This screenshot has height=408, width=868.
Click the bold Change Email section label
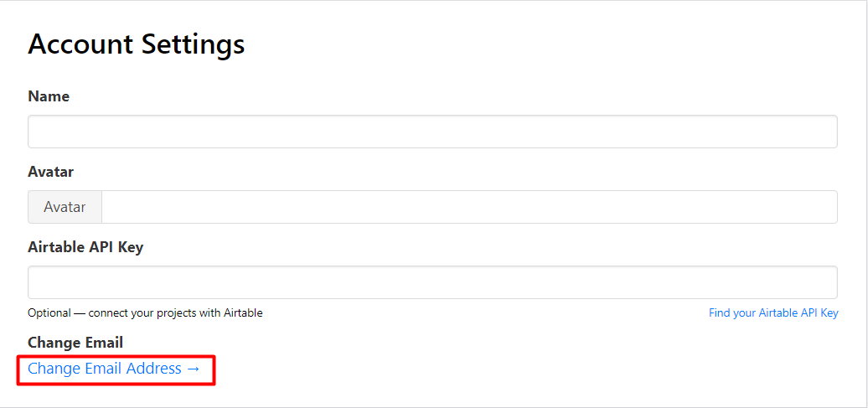pyautogui.click(x=75, y=343)
